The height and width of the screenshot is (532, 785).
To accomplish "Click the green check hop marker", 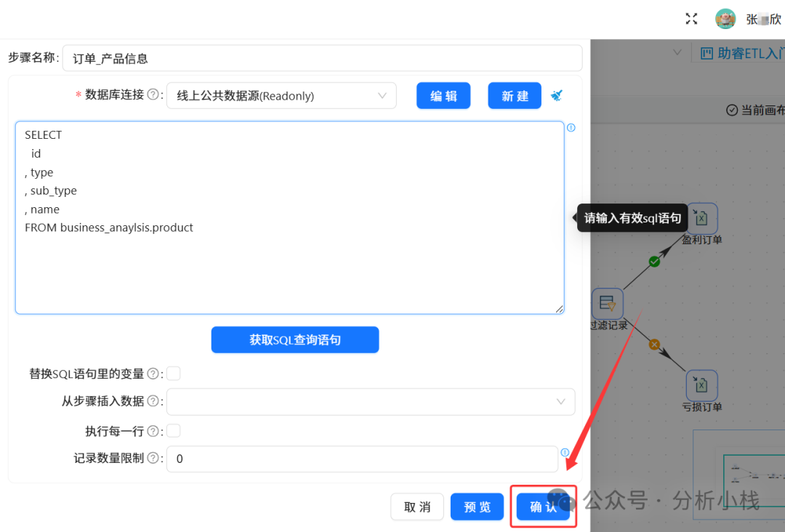I will click(x=654, y=262).
